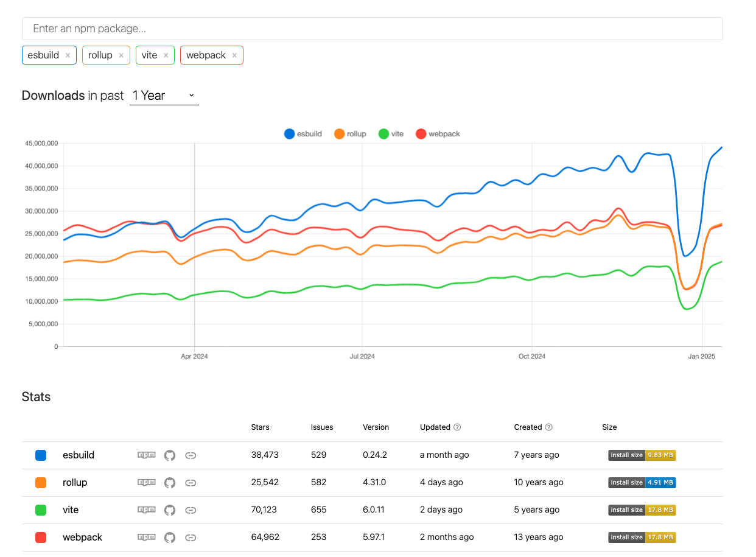Remove webpack tag with its x
This screenshot has height=557, width=756.
click(234, 55)
